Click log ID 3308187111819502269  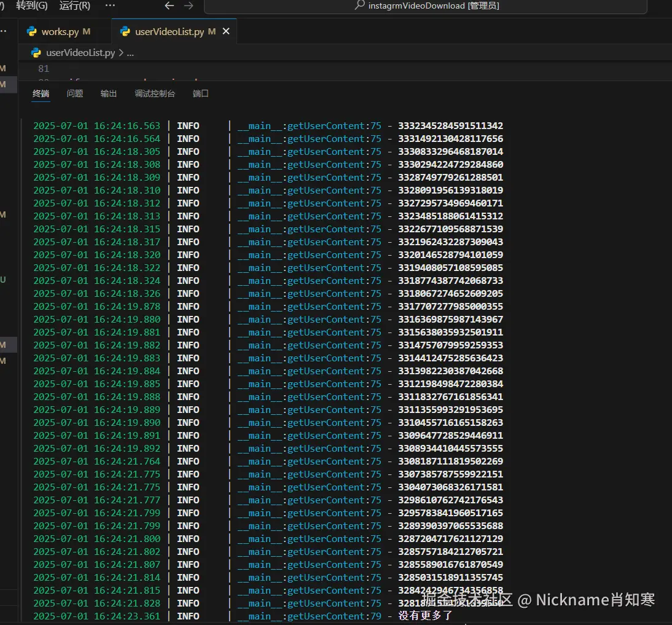tap(450, 462)
